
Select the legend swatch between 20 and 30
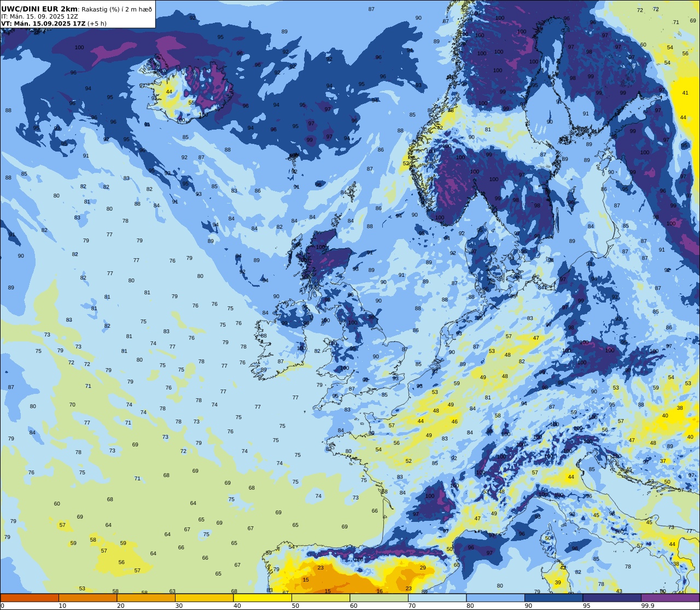tap(146, 597)
